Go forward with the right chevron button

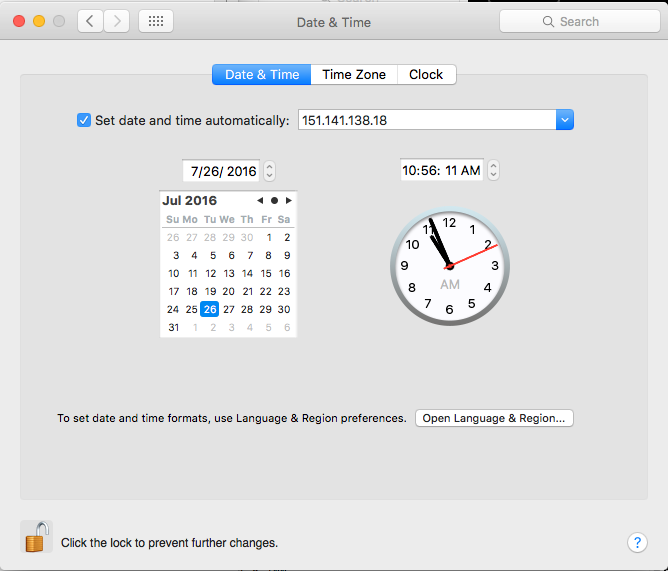coord(117,21)
